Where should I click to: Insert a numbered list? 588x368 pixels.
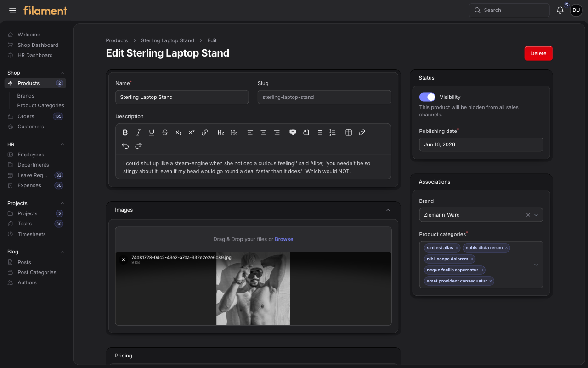tap(333, 132)
